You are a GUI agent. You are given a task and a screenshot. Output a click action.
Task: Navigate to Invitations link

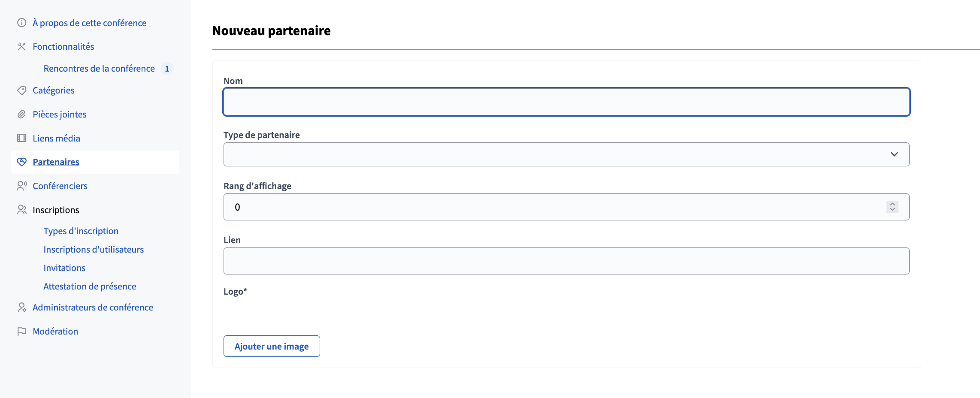pos(64,268)
